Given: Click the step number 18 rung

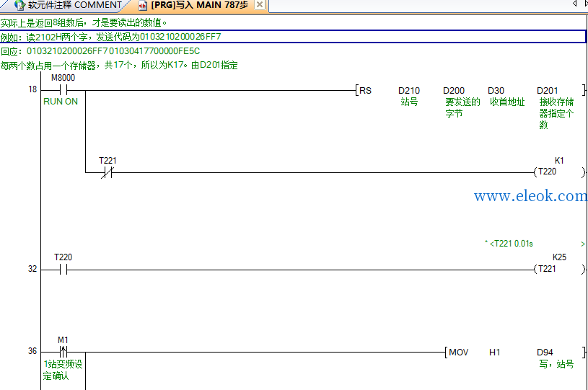Looking at the screenshot, I should pos(32,89).
